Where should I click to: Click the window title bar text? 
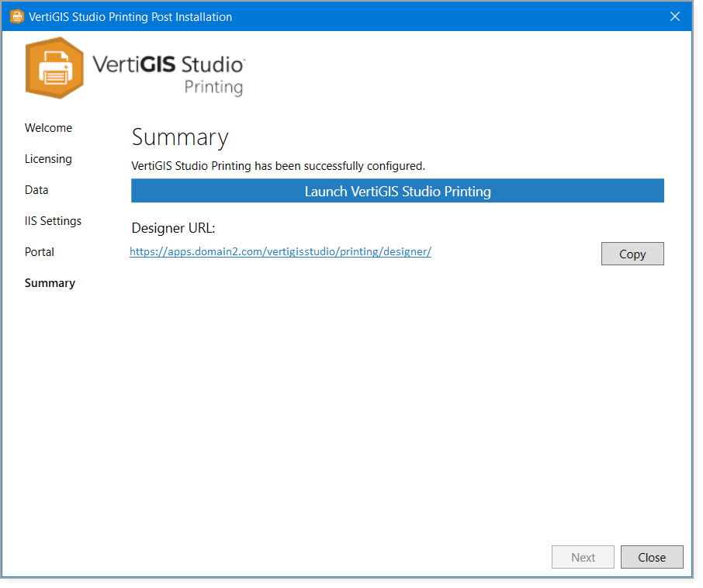[x=129, y=16]
